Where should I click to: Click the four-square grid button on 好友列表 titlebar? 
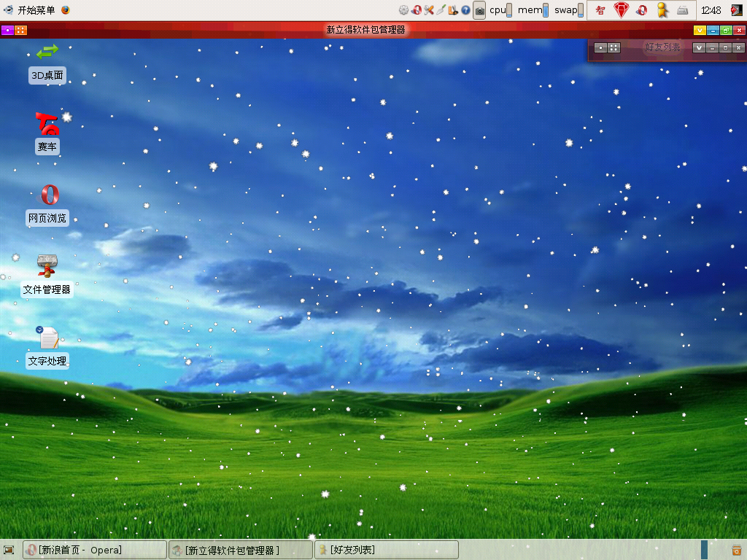coord(614,47)
